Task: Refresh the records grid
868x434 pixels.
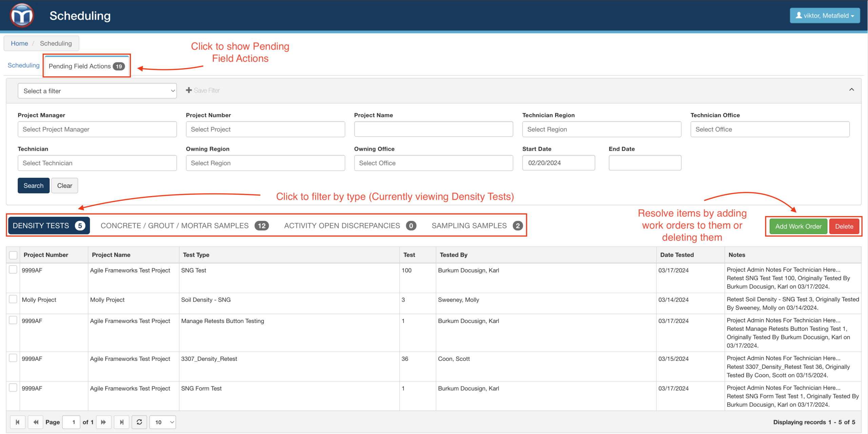Action: pyautogui.click(x=139, y=422)
